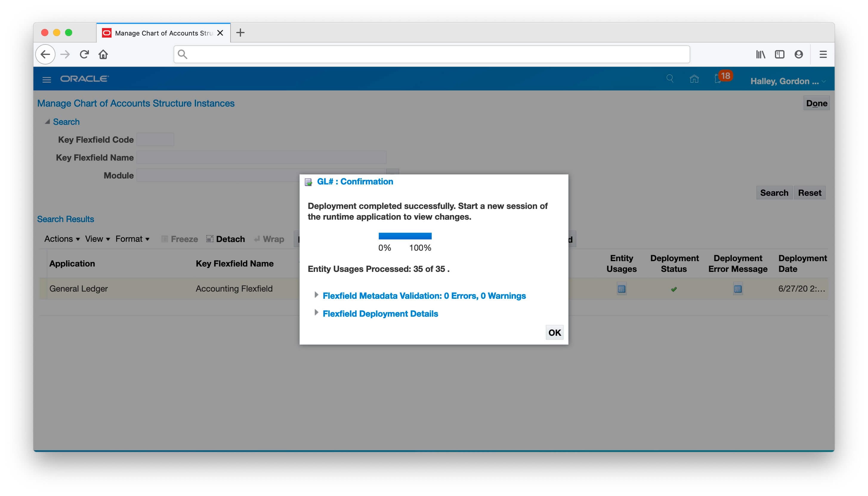Open the View menu
The image size is (868, 496).
point(97,239)
